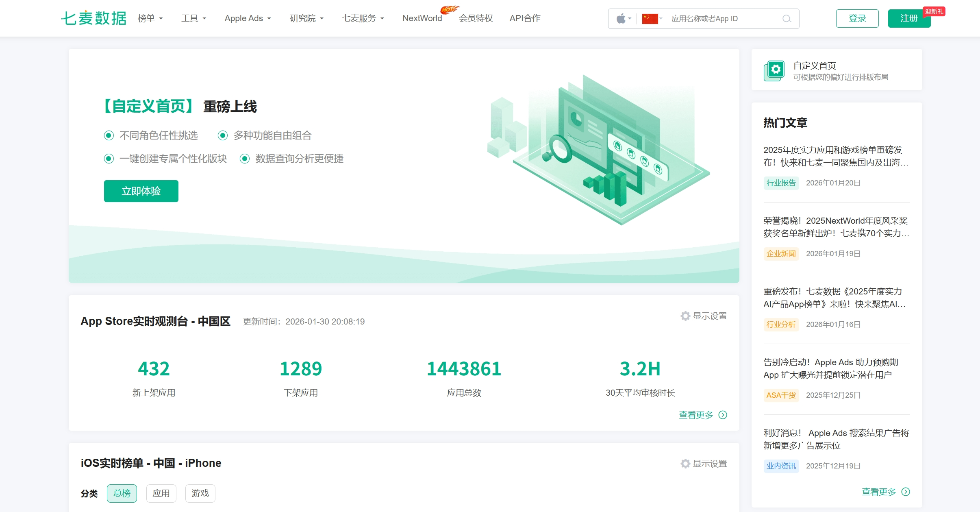Open the Apple platform dropdown in search bar
The image size is (980, 512).
point(623,19)
